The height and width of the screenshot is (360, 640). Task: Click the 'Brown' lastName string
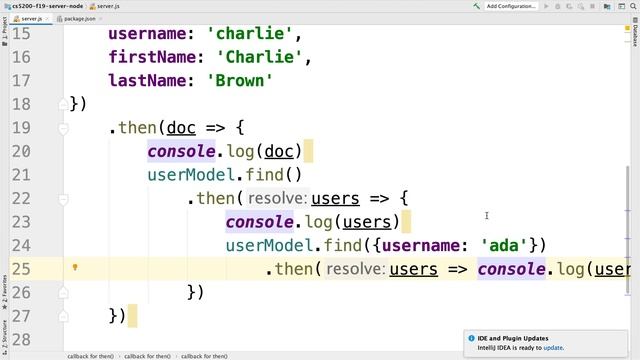(240, 80)
